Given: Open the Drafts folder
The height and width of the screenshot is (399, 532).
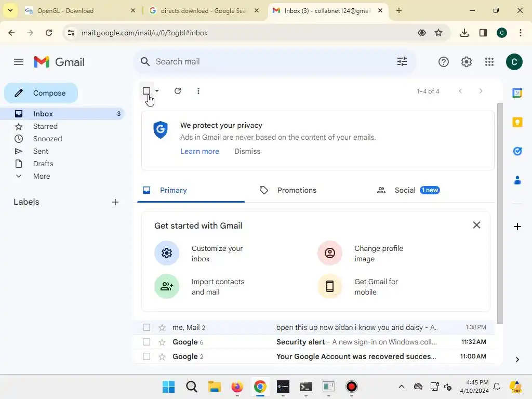Looking at the screenshot, I should point(62,164).
